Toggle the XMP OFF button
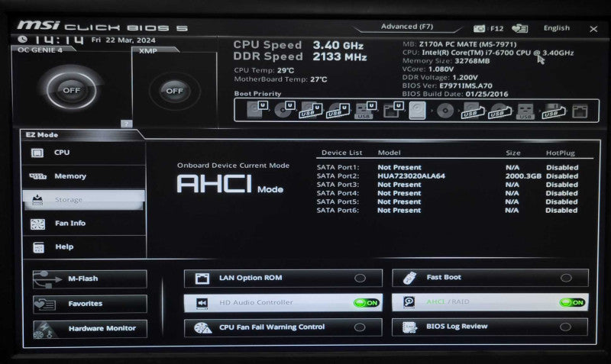The image size is (611, 364). 174,91
